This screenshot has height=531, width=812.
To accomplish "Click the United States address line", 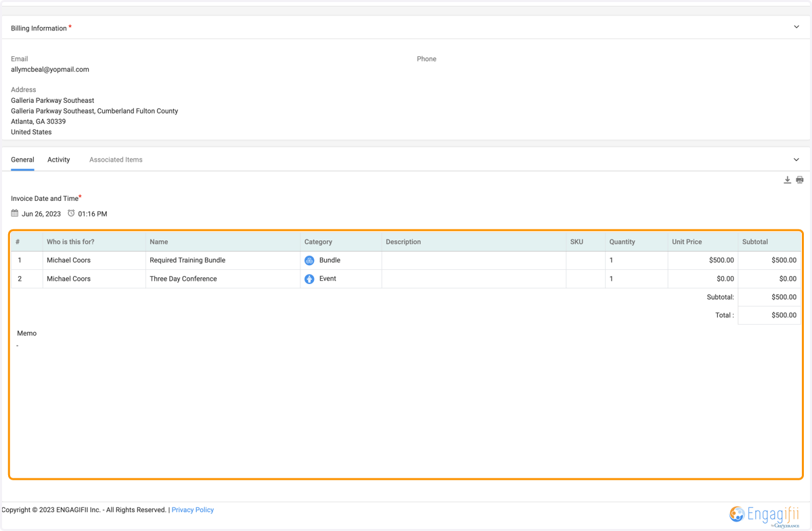I will click(31, 133).
